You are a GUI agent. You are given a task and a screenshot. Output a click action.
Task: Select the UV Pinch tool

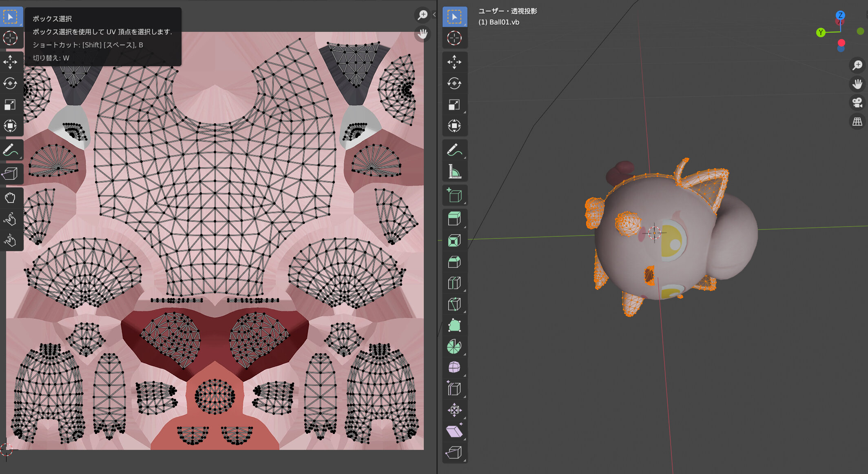(x=10, y=240)
